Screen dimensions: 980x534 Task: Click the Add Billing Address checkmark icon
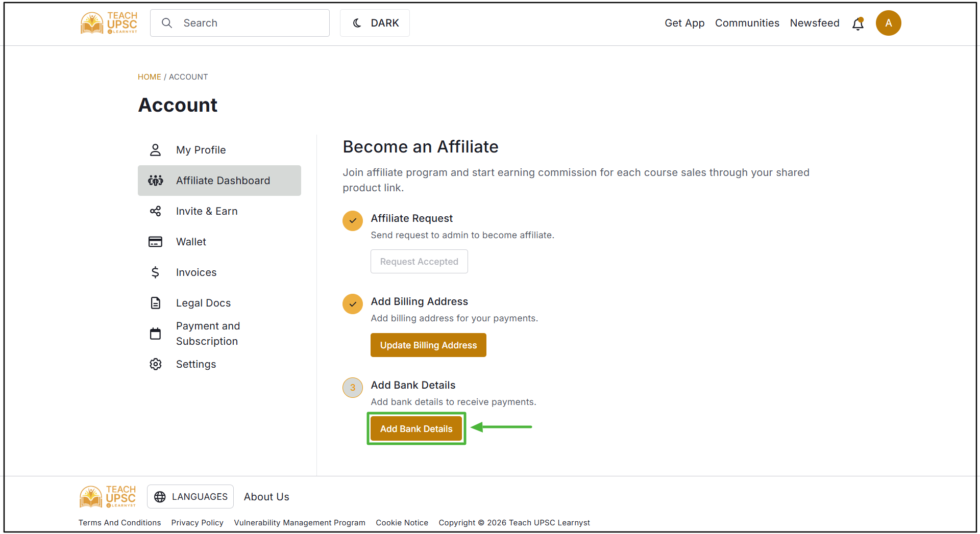[353, 304]
